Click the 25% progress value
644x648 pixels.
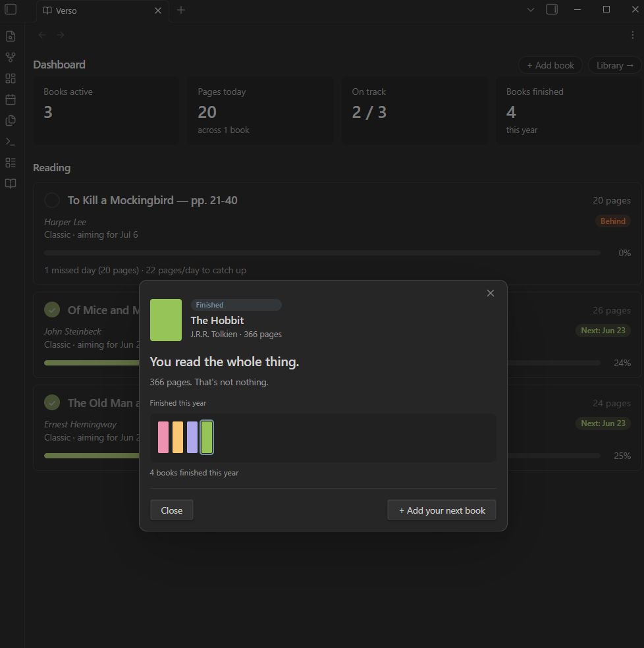pos(622,456)
